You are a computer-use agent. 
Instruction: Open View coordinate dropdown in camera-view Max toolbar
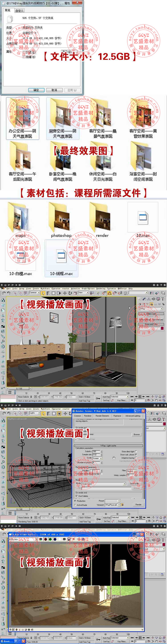tap(83, 293)
